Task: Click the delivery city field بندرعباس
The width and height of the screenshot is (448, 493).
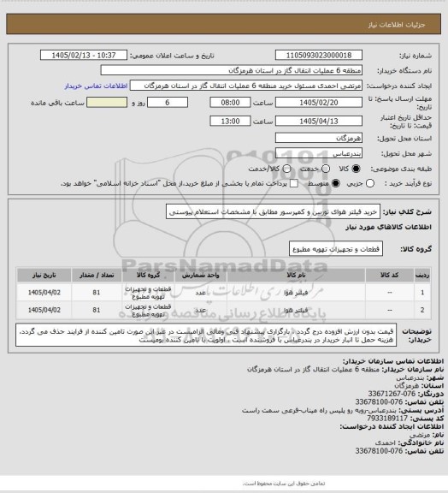Action: (319, 153)
